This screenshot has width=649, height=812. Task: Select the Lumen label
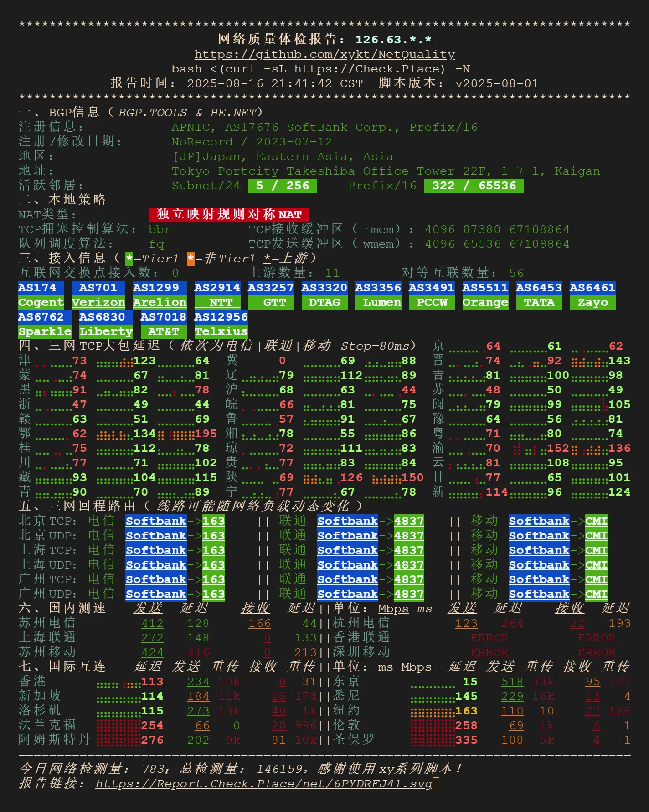[x=378, y=302]
